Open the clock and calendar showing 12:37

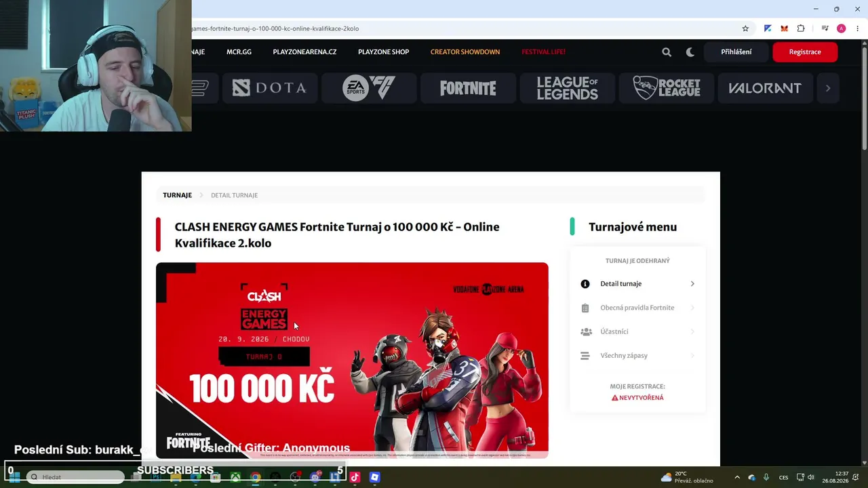[x=835, y=477]
